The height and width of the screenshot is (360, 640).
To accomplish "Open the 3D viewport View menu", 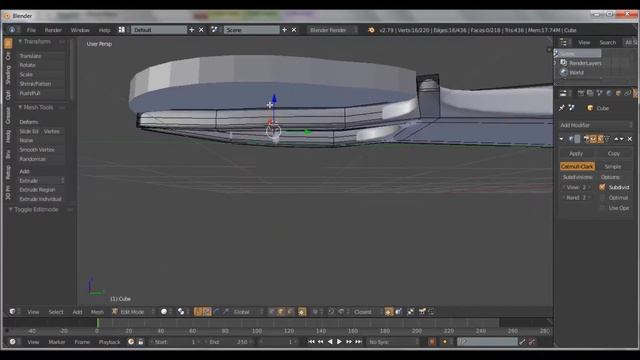I will click(33, 312).
